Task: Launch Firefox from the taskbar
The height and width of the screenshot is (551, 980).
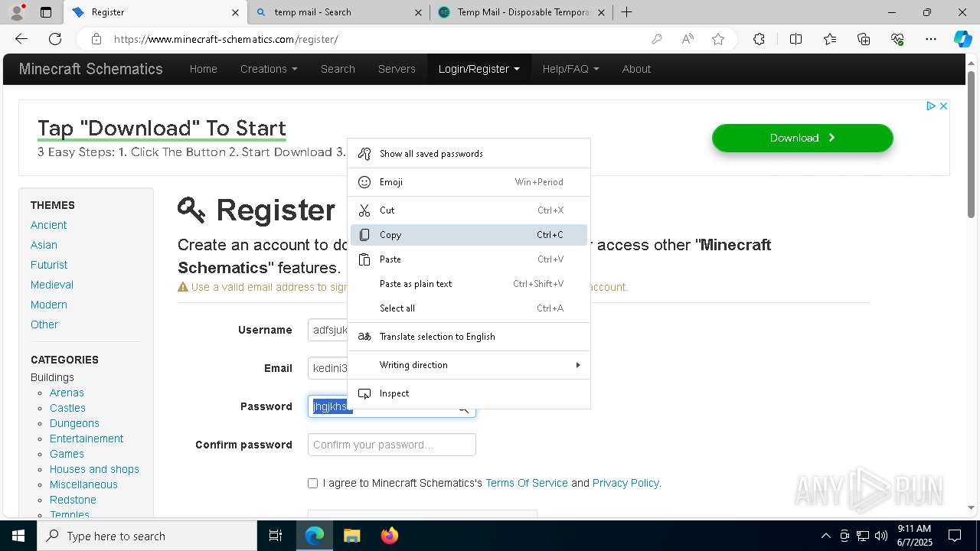Action: click(389, 536)
